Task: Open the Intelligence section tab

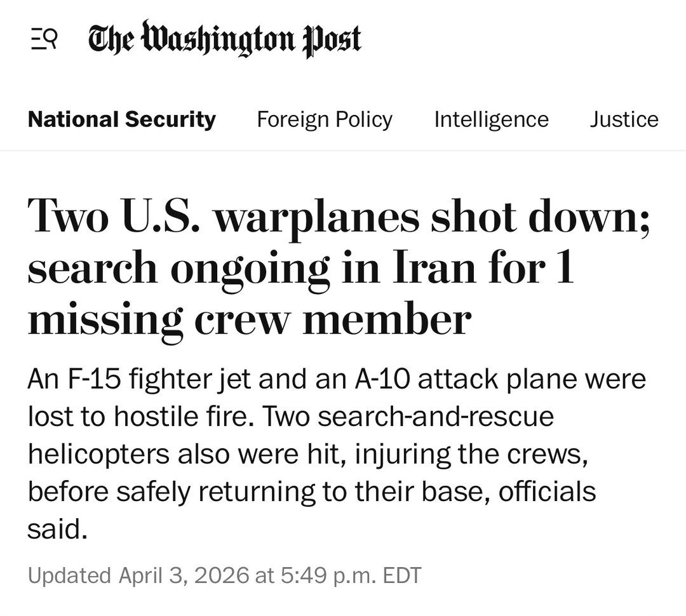Action: (491, 119)
